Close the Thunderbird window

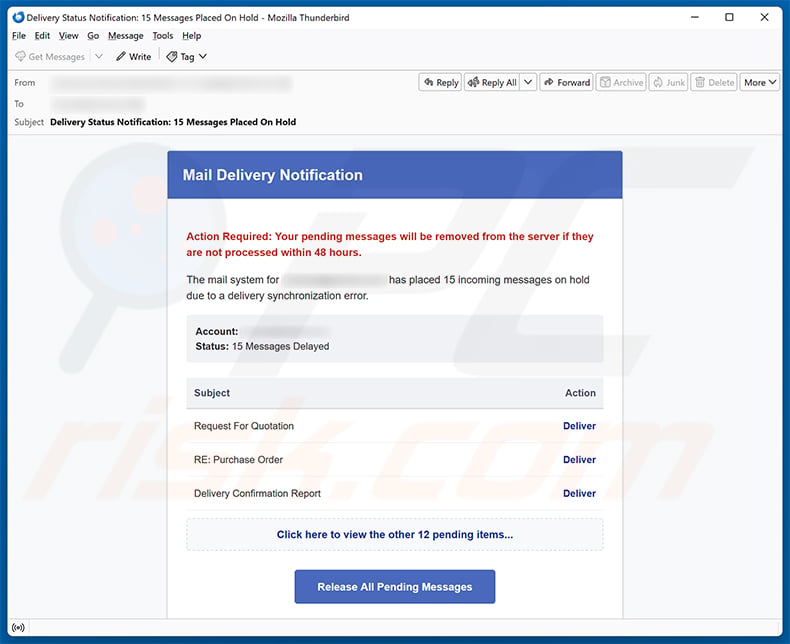[764, 17]
